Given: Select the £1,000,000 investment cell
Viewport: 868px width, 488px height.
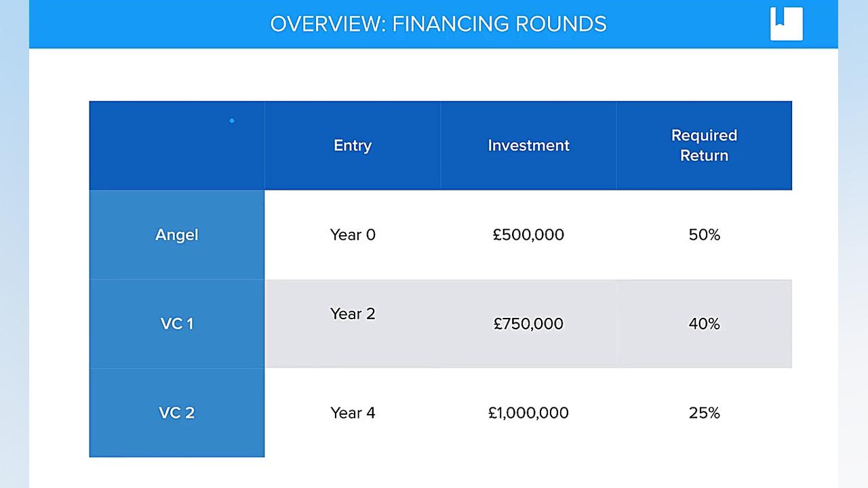Looking at the screenshot, I should point(528,413).
